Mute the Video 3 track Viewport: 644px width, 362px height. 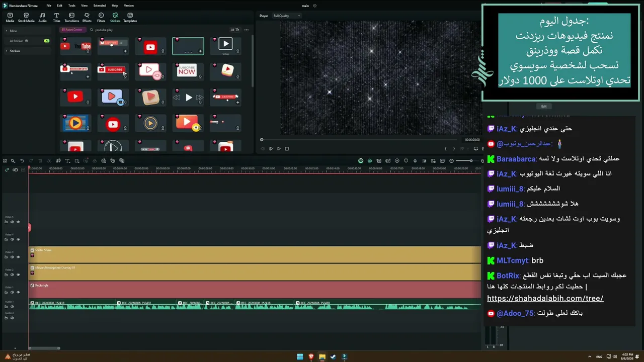point(12,257)
